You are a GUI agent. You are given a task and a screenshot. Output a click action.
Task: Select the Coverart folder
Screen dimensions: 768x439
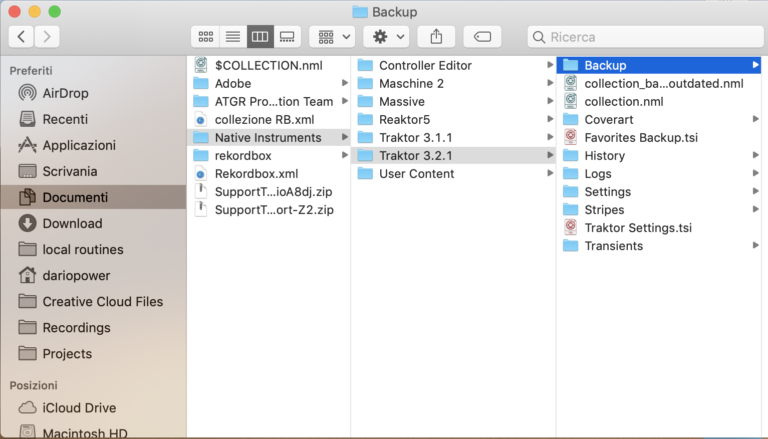click(659, 120)
